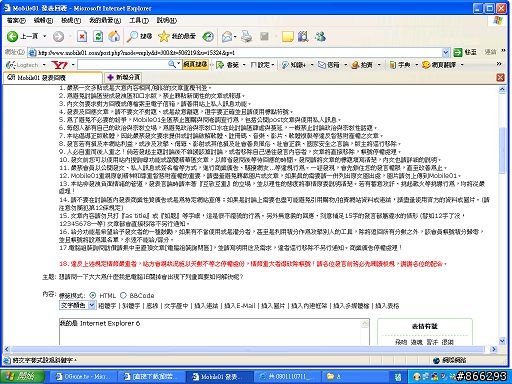Open Yahoo 書籤 bookmarks icon
Screen dimensions: 512x384
227,65
